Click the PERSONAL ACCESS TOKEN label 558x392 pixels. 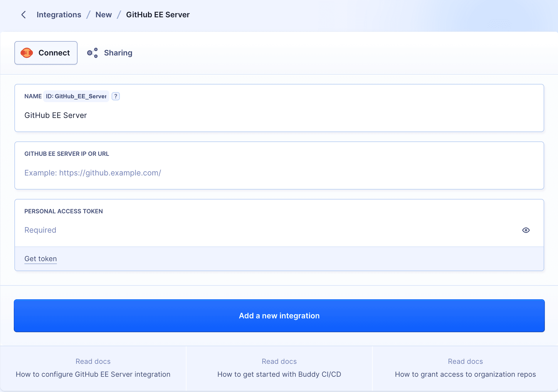(x=63, y=211)
